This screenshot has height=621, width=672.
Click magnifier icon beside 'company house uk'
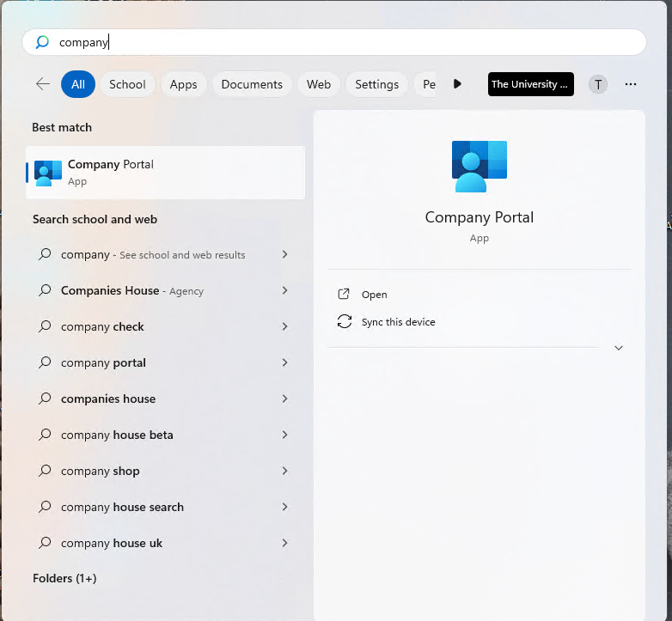45,543
